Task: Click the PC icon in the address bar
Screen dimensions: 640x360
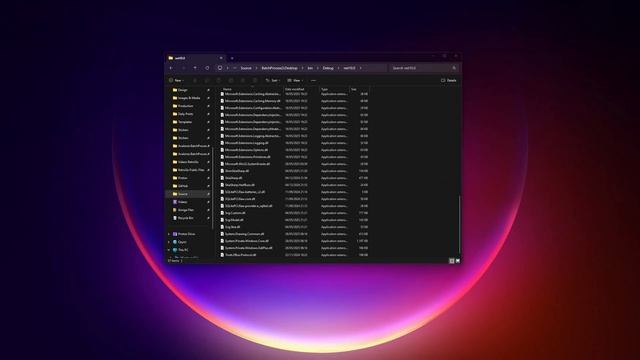Action: (x=220, y=68)
